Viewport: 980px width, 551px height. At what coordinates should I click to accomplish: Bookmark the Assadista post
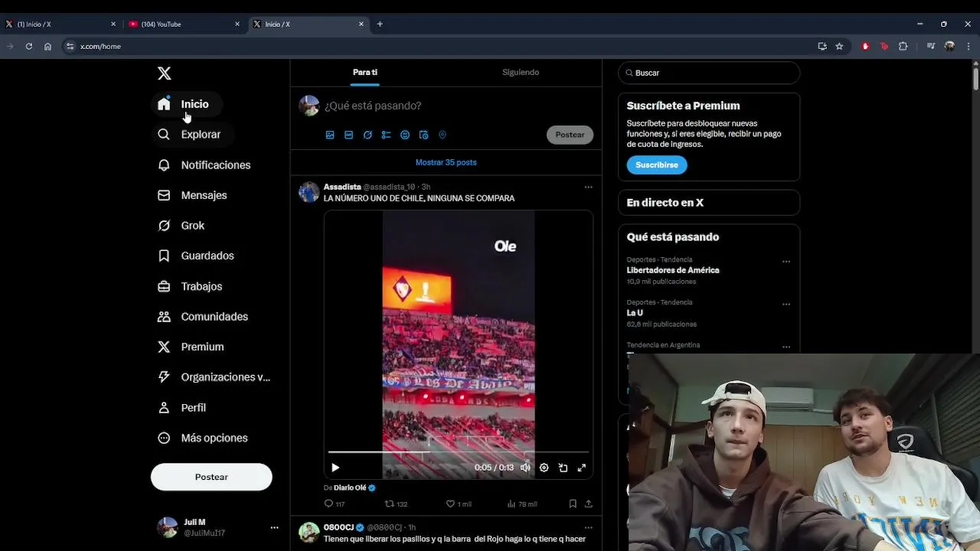tap(573, 504)
